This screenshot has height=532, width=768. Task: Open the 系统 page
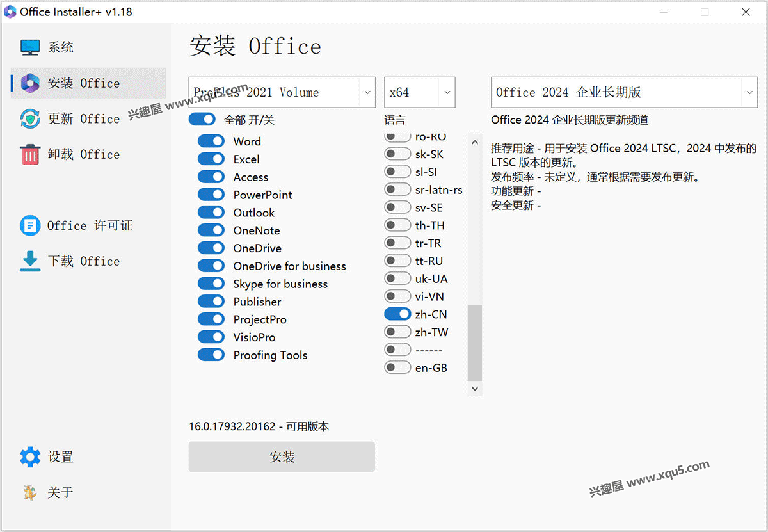[88, 47]
